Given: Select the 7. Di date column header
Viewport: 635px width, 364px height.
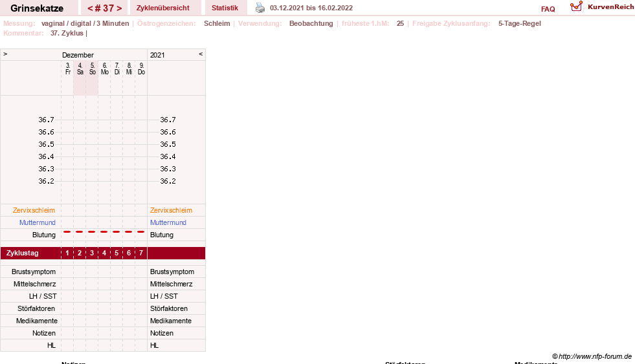Looking at the screenshot, I should pos(117,69).
